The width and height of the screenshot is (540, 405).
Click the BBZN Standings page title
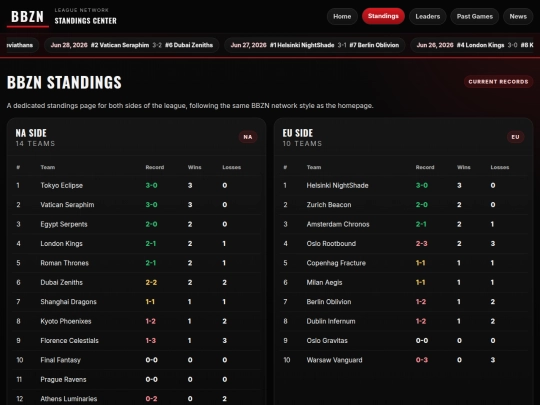coord(64,82)
